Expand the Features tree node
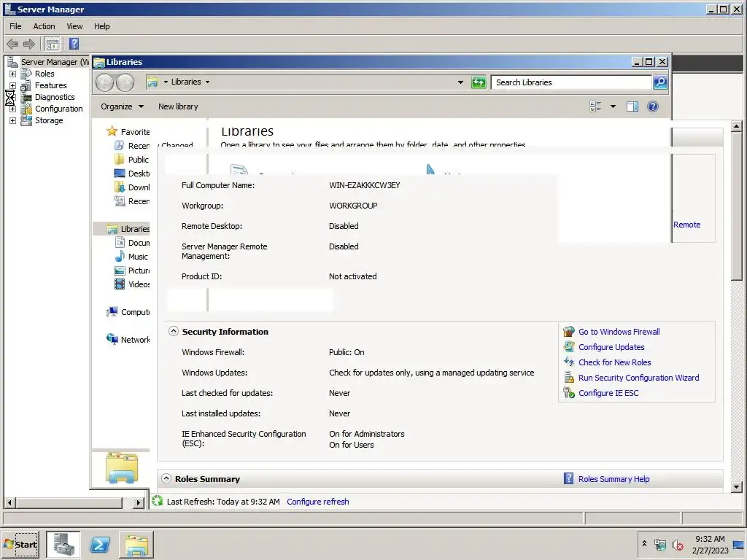Screen dimensions: 747x560 point(12,86)
